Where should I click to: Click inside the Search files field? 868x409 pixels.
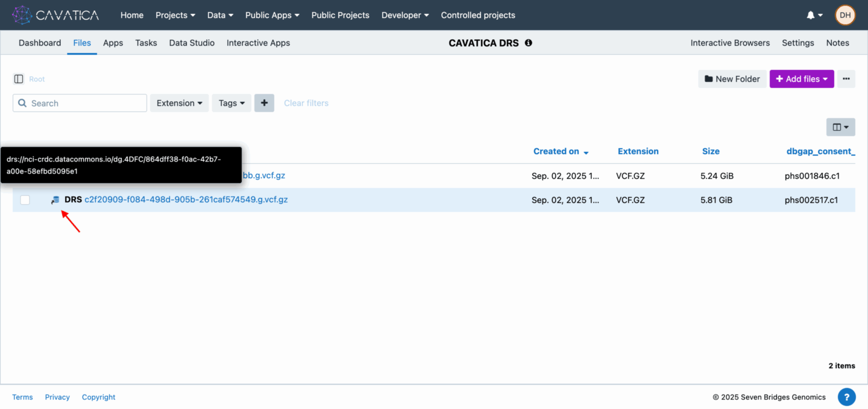coord(79,103)
